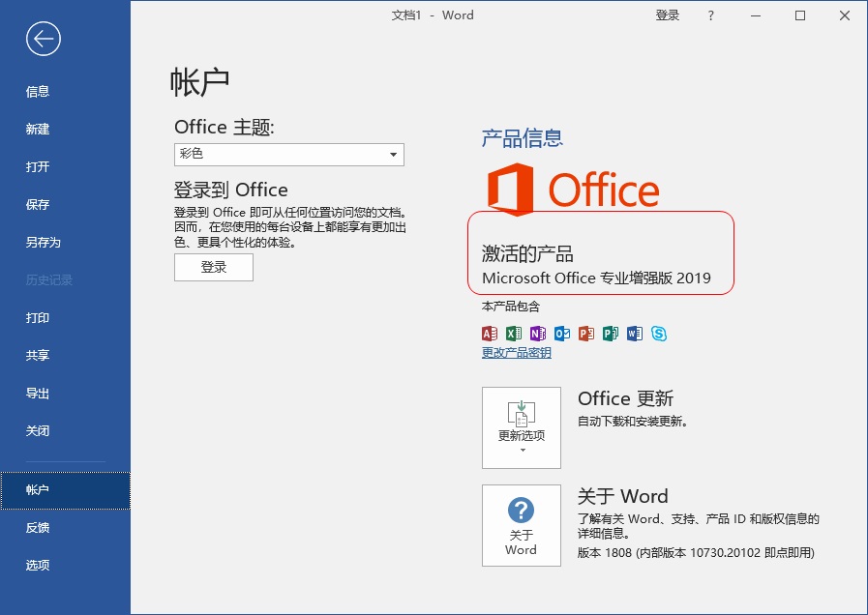868x615 pixels.
Task: Click the Publisher app icon
Action: 611,333
